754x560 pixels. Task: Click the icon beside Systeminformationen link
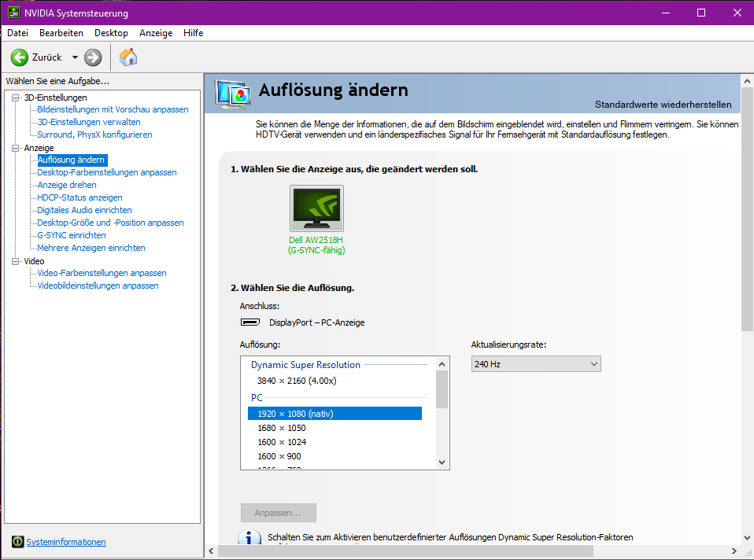point(17,542)
